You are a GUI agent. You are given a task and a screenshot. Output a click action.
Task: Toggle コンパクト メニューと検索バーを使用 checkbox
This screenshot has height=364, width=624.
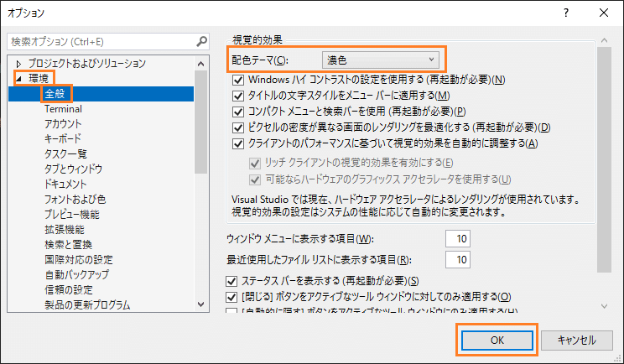coord(238,112)
